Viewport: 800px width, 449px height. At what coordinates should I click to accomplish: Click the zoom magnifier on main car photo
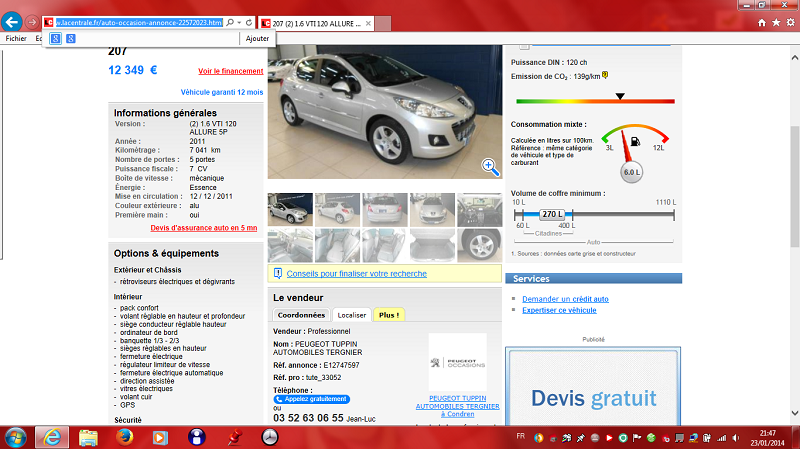pos(490,167)
